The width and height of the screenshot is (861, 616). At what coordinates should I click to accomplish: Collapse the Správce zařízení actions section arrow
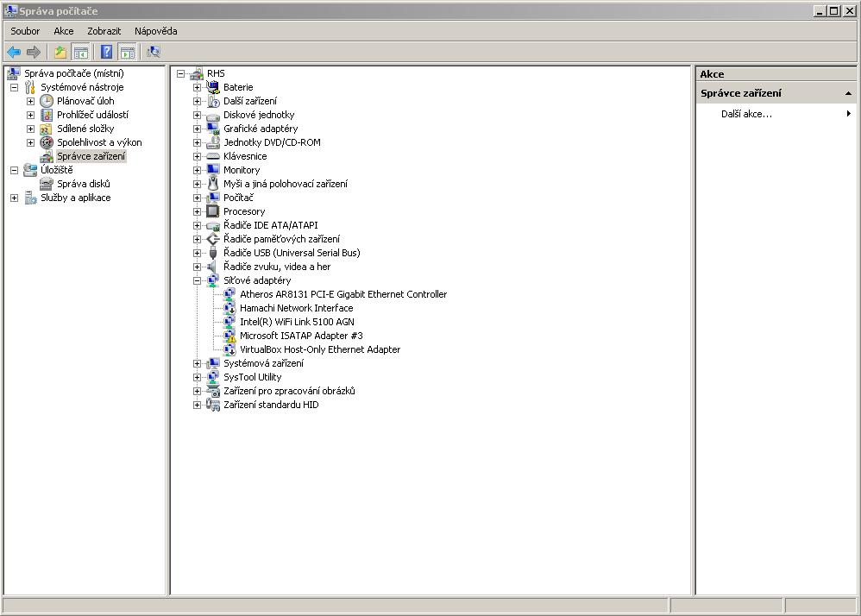pyautogui.click(x=848, y=93)
